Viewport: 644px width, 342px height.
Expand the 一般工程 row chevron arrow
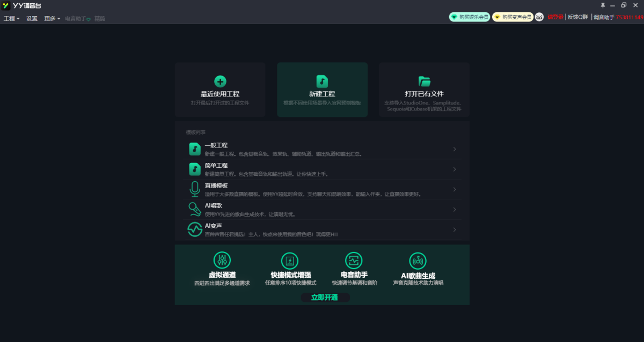[455, 149]
